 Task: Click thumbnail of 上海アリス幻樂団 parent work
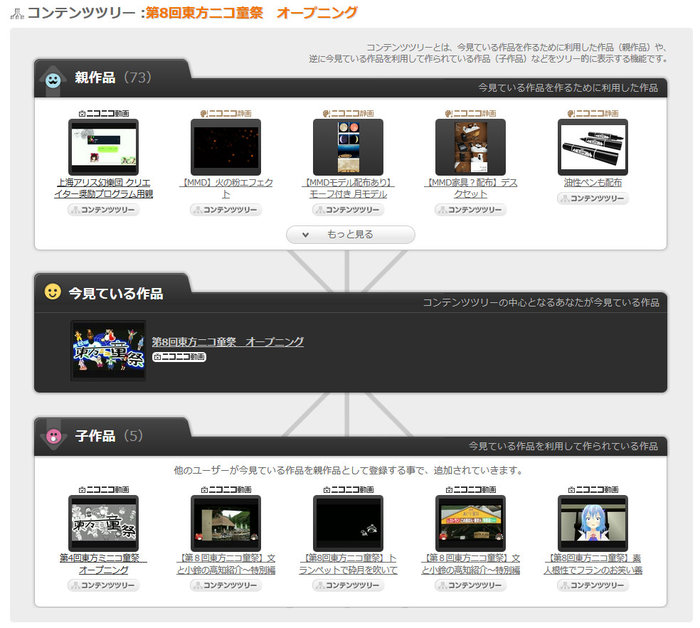coord(104,147)
